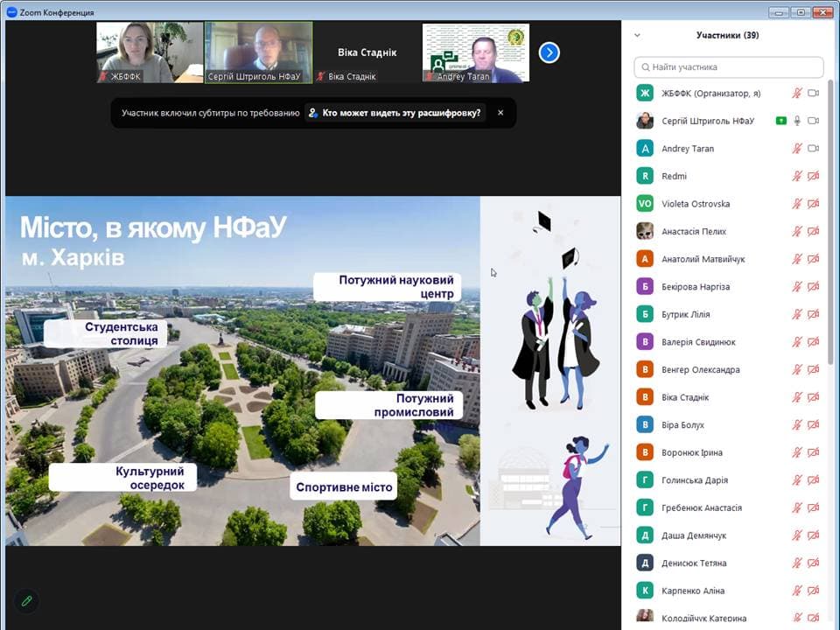Click microphone icon for Andrey Taran
This screenshot has height=630, width=840.
pyautogui.click(x=797, y=149)
